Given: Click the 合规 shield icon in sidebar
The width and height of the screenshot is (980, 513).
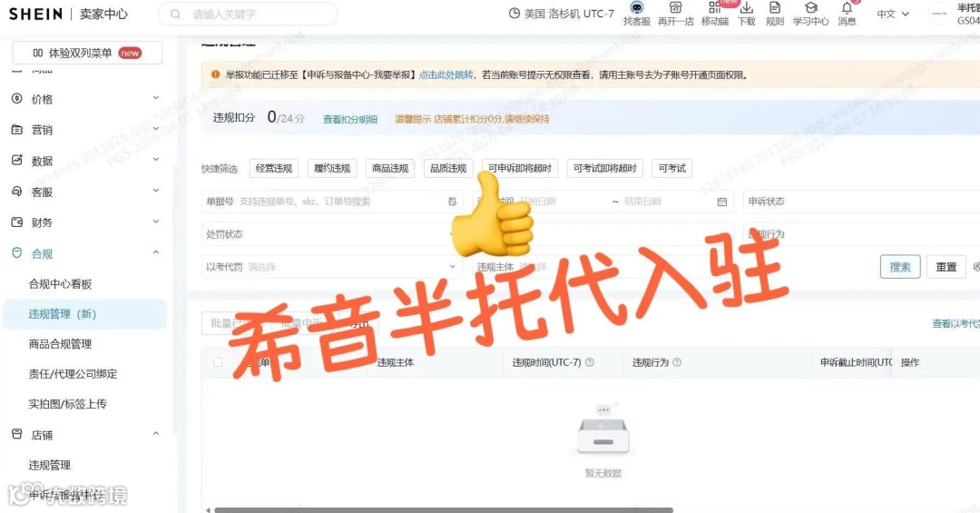Looking at the screenshot, I should [x=17, y=252].
